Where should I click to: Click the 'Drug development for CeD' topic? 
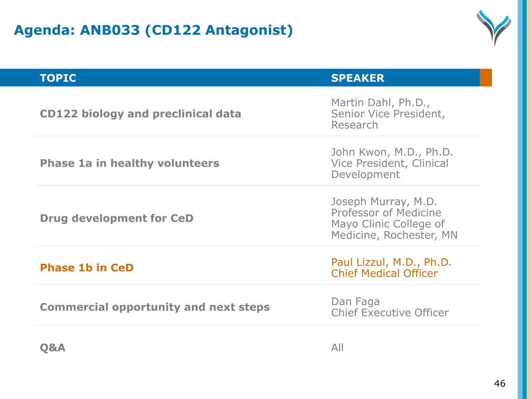(117, 218)
